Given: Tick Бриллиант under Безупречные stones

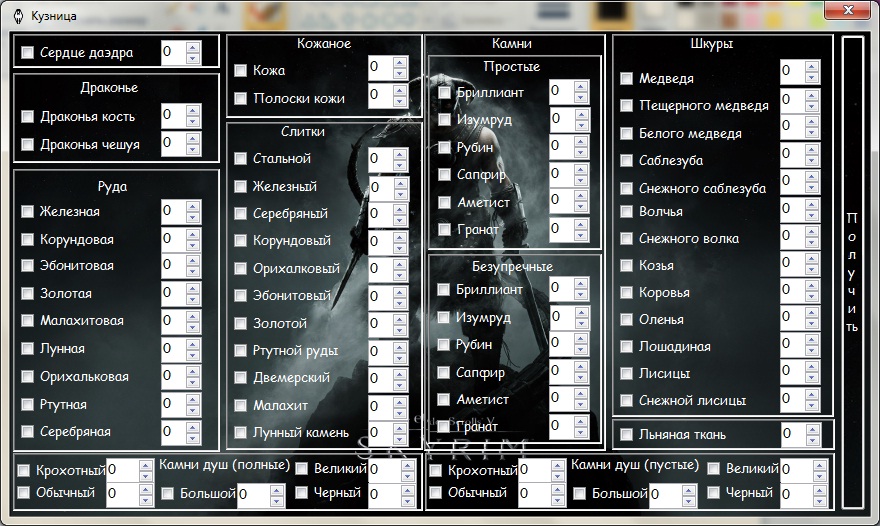Looking at the screenshot, I should 443,289.
